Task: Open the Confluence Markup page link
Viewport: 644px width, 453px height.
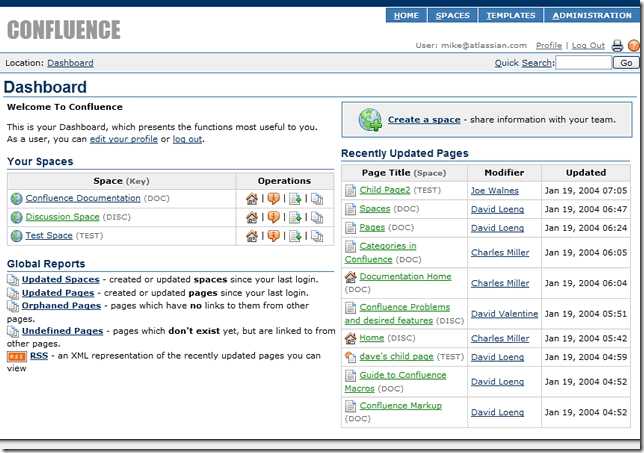Action: point(400,406)
